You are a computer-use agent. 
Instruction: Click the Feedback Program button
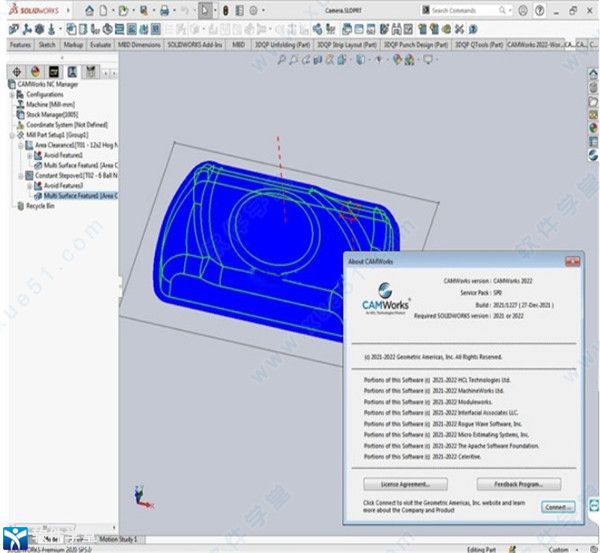pyautogui.click(x=518, y=483)
